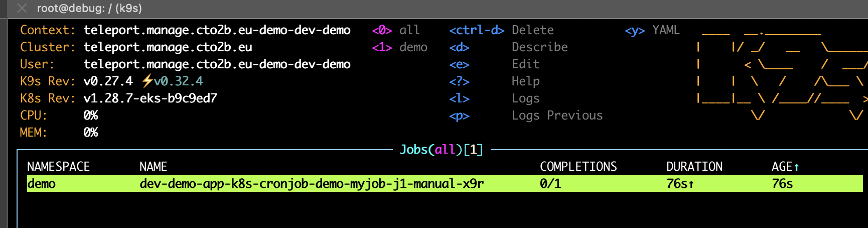The height and width of the screenshot is (228, 868).
Task: Select the <1> demo namespace shortcut
Action: pos(399,47)
